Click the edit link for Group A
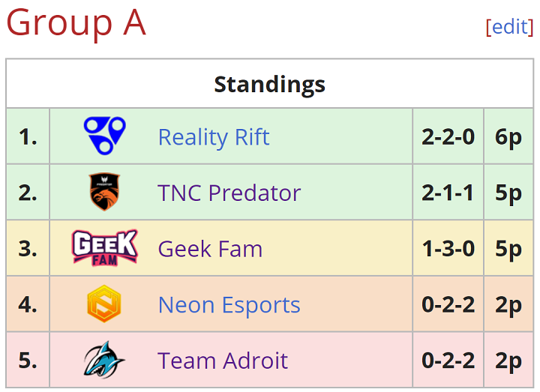540x392 pixels. [509, 27]
